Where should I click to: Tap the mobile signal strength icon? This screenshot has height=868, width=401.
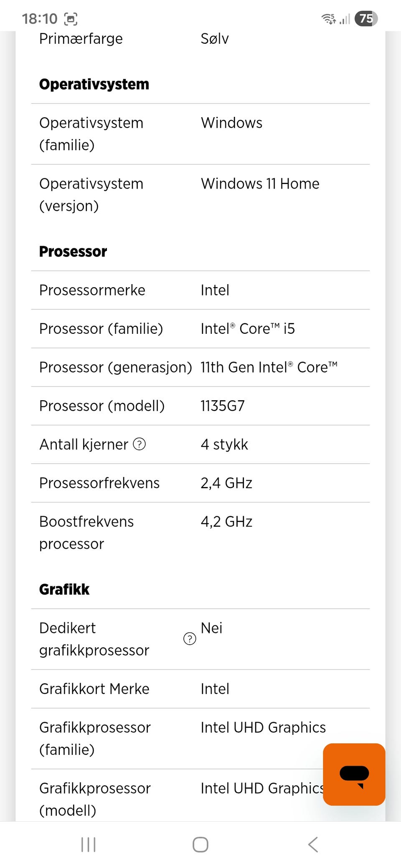tap(345, 19)
